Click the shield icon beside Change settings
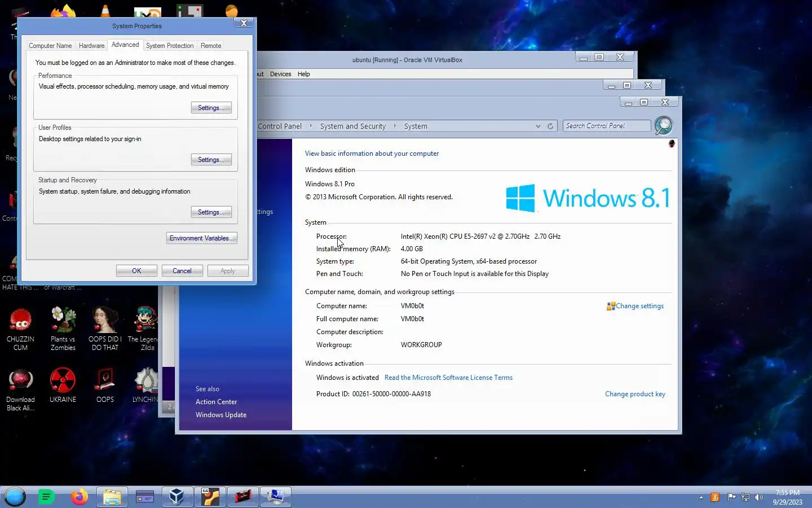This screenshot has width=812, height=508. tap(611, 306)
